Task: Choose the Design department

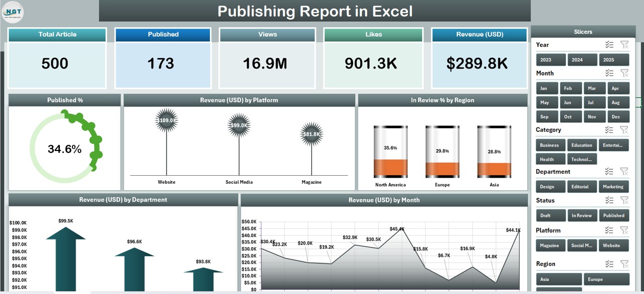Action: (x=551, y=187)
